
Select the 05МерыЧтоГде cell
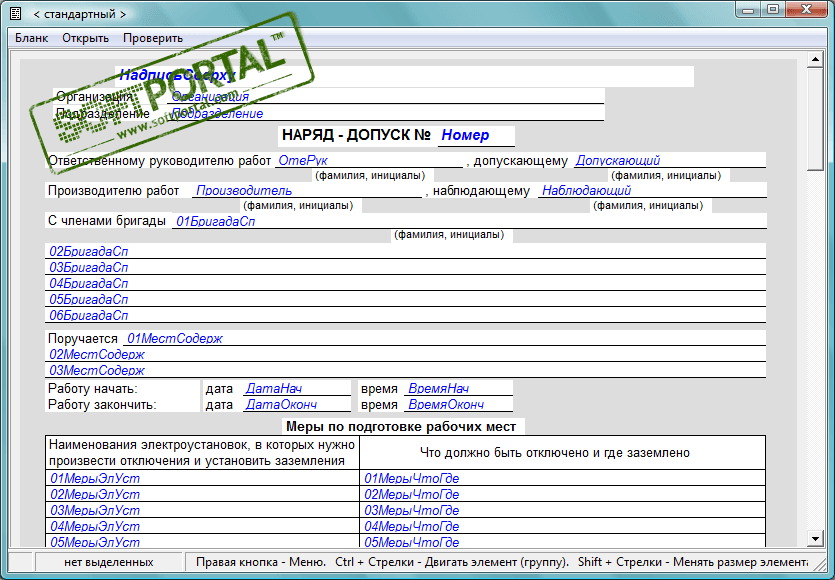562,542
